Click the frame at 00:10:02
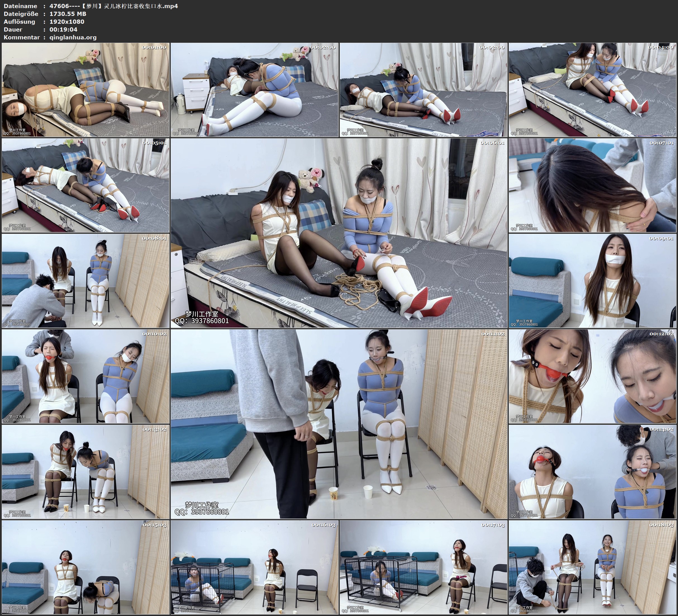678x616 pixels. (85, 376)
